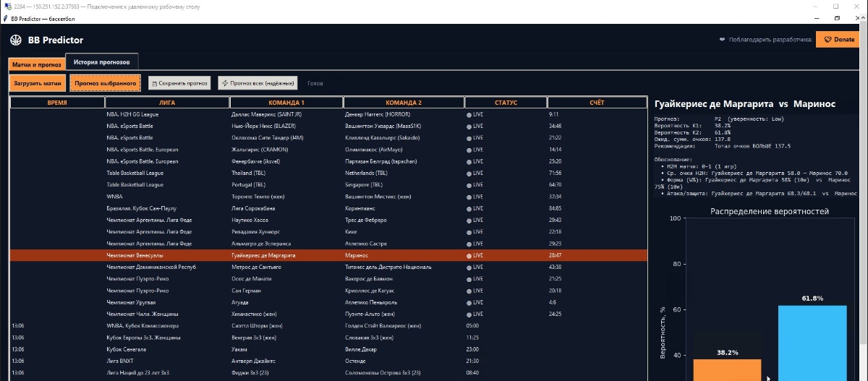Click the LIVE status dot in the Денвер Наггетс row
Image resolution: width=868 pixels, height=381 pixels.
(x=469, y=114)
